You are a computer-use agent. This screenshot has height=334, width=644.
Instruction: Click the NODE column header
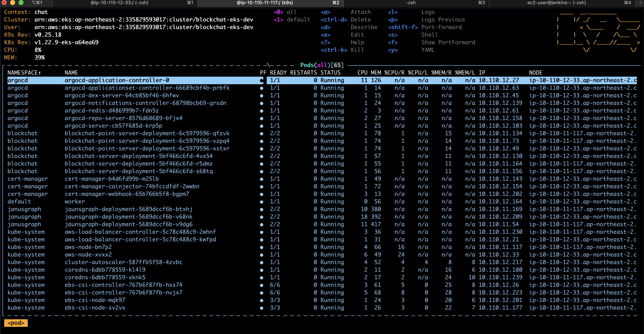(x=535, y=73)
